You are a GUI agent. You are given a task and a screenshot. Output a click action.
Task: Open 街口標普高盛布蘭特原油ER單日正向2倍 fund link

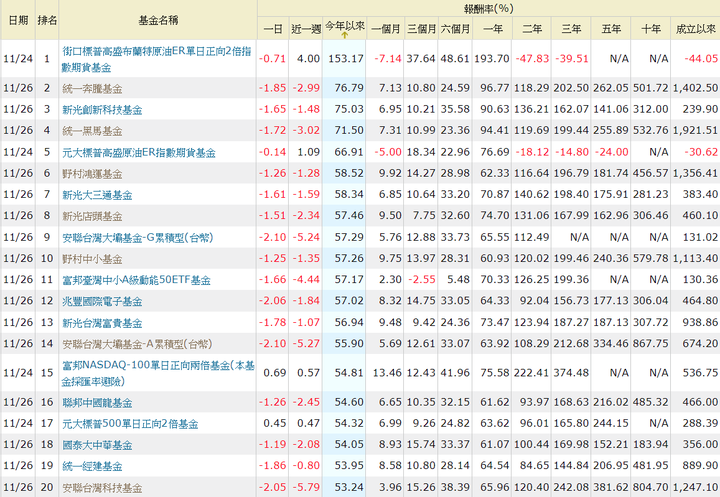point(157,59)
